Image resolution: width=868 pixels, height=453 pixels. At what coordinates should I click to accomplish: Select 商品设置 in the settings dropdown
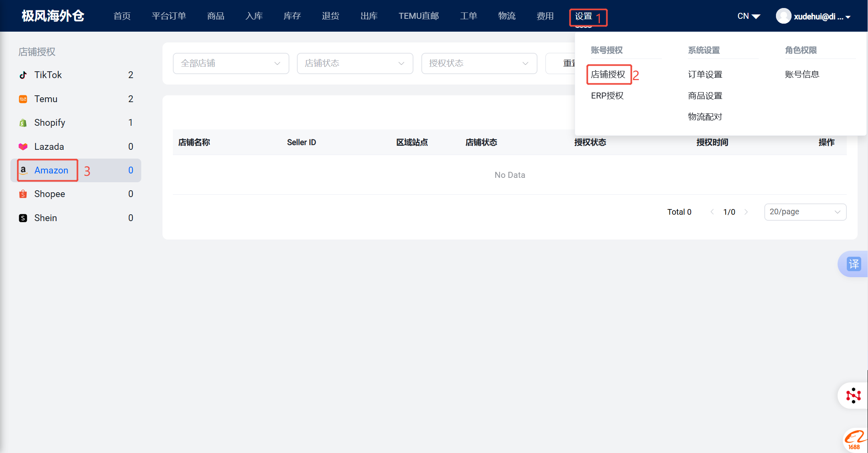705,96
